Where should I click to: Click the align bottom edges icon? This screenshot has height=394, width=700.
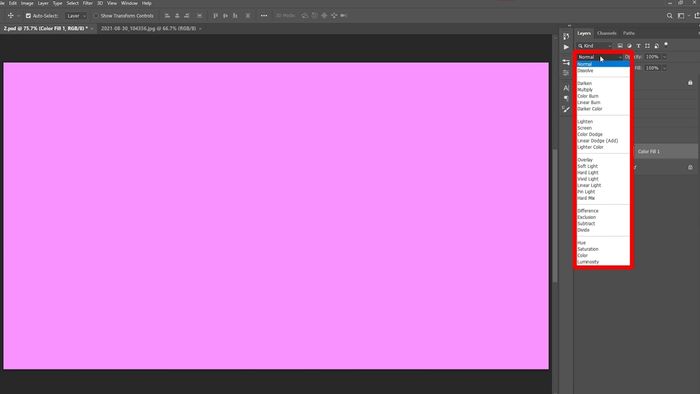point(235,16)
